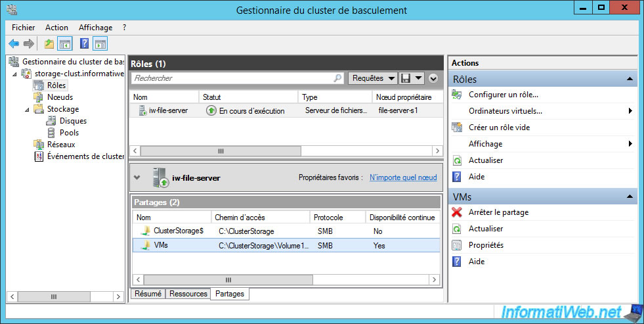The height and width of the screenshot is (324, 644).
Task: Click the search magnifier icon in Rechercher
Action: point(337,78)
